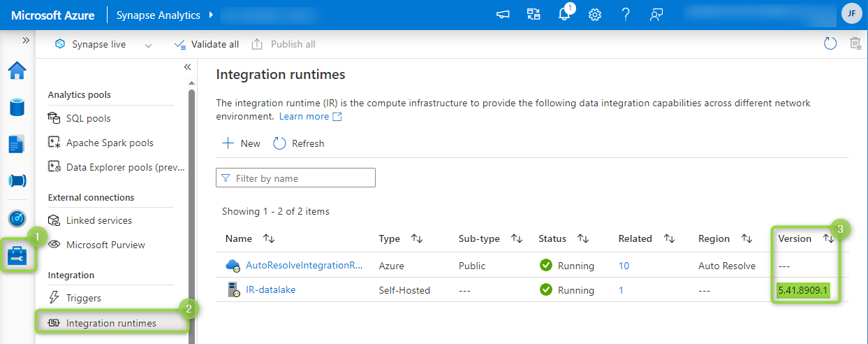This screenshot has height=344, width=868.
Task: Click the Public sub-type cell
Action: [x=472, y=266]
